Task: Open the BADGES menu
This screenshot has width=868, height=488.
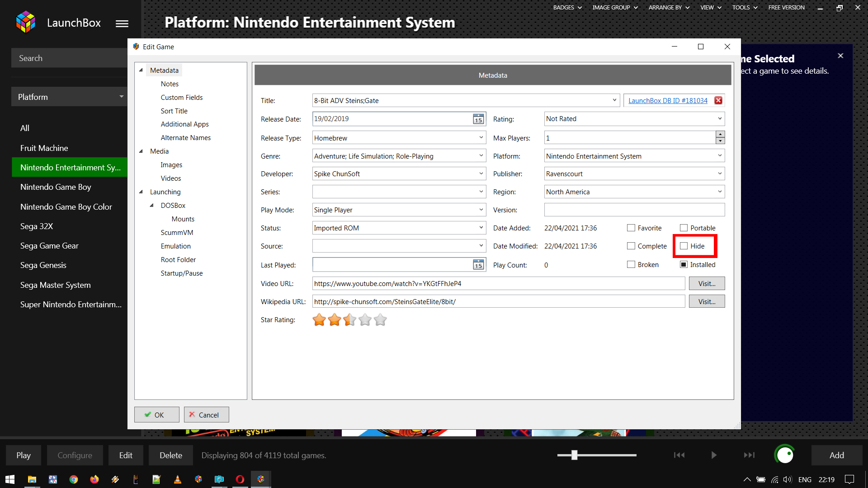Action: pyautogui.click(x=567, y=7)
